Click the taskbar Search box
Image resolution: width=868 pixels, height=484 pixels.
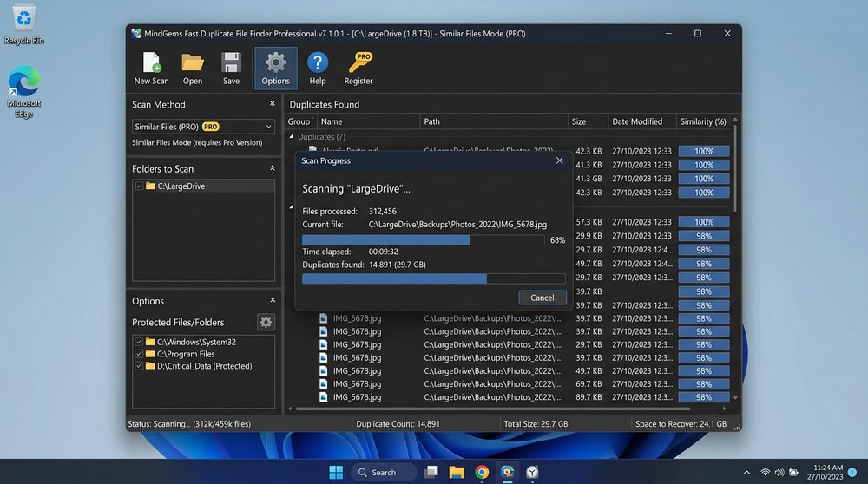tap(384, 472)
